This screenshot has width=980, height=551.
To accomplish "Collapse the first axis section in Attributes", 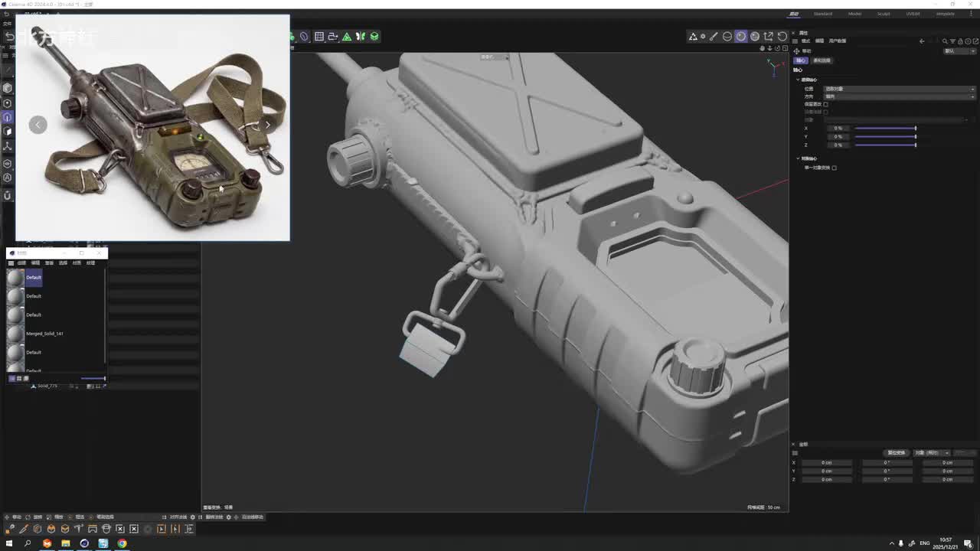I will (798, 80).
